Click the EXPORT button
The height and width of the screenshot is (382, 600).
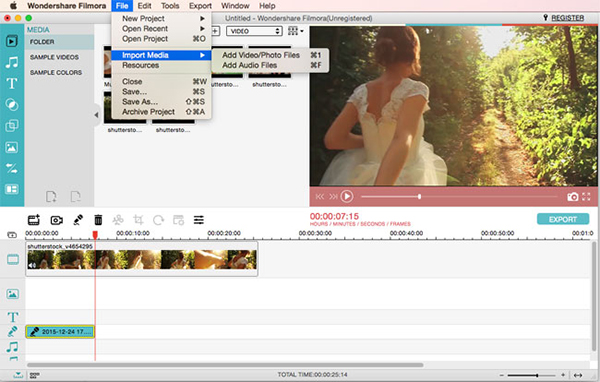point(563,219)
